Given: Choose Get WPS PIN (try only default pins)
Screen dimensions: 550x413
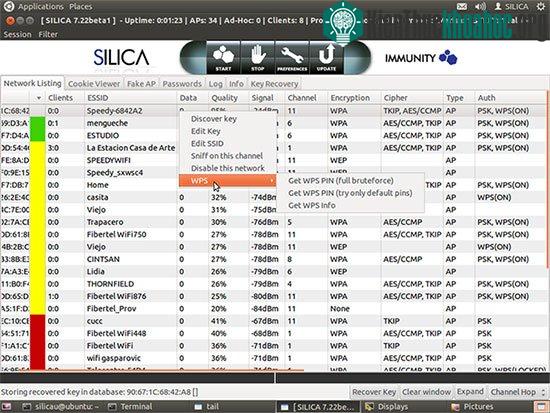Looking at the screenshot, I should click(350, 193).
